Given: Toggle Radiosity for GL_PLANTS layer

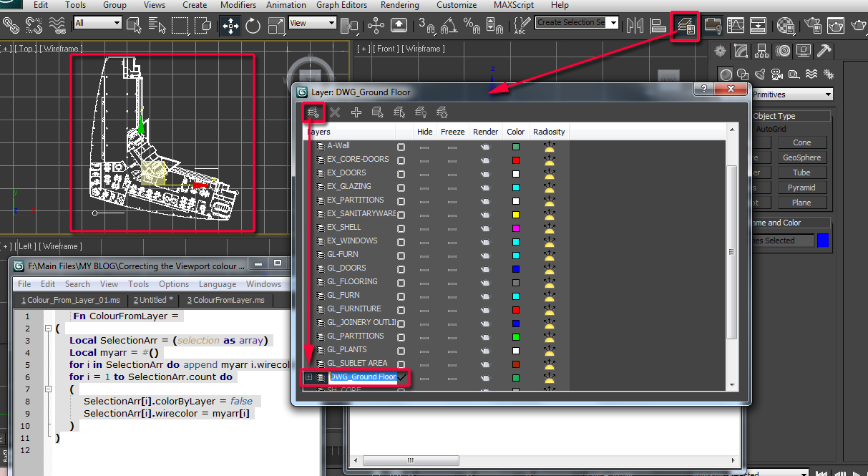Looking at the screenshot, I should point(549,350).
